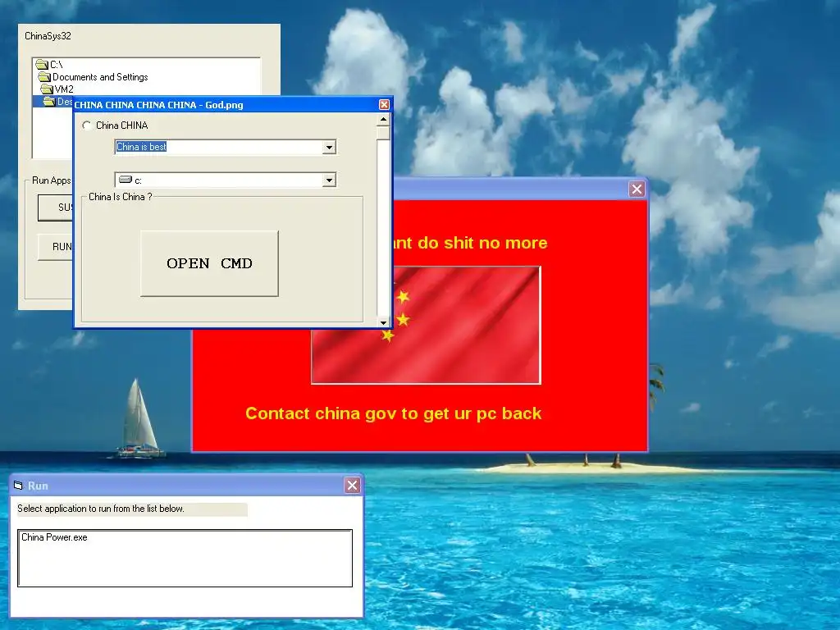Click the ChinaSys32 window title text
Screen dimensions: 840x630
(x=48, y=36)
